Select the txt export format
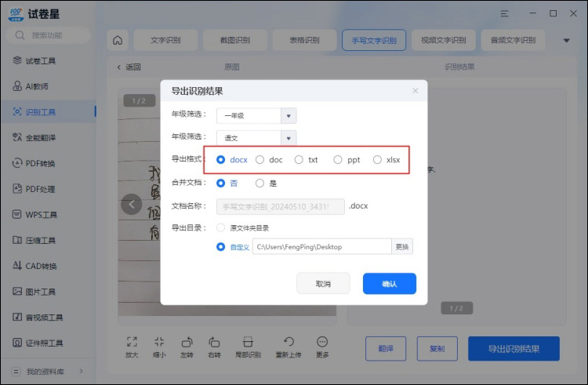Image resolution: width=588 pixels, height=385 pixels. [299, 160]
